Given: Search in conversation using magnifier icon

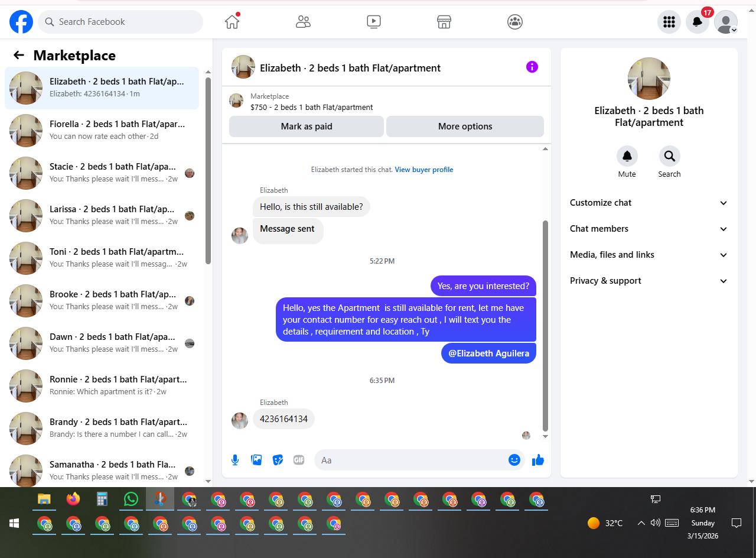Looking at the screenshot, I should [x=670, y=156].
